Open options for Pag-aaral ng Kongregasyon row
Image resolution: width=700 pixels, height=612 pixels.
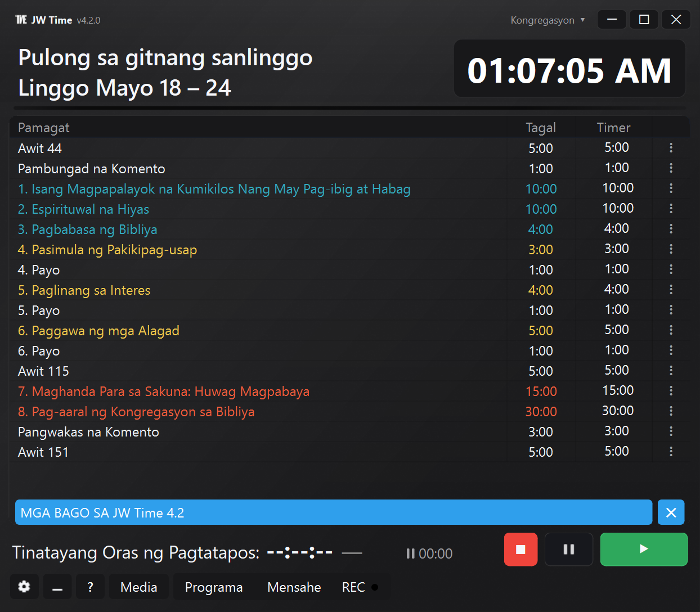pos(671,411)
